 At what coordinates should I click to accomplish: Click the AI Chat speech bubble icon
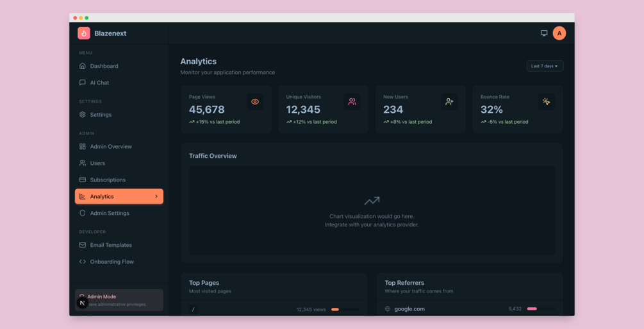tap(83, 83)
